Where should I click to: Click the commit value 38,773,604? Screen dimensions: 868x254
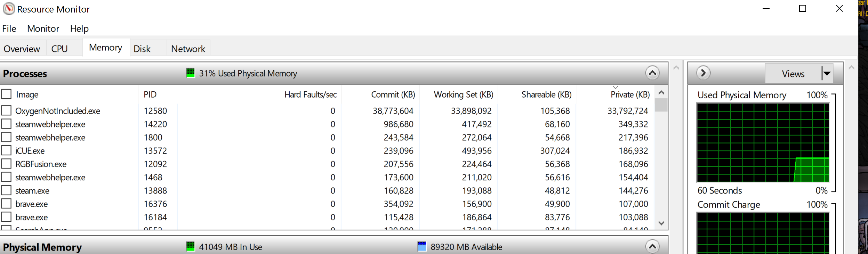pyautogui.click(x=393, y=111)
